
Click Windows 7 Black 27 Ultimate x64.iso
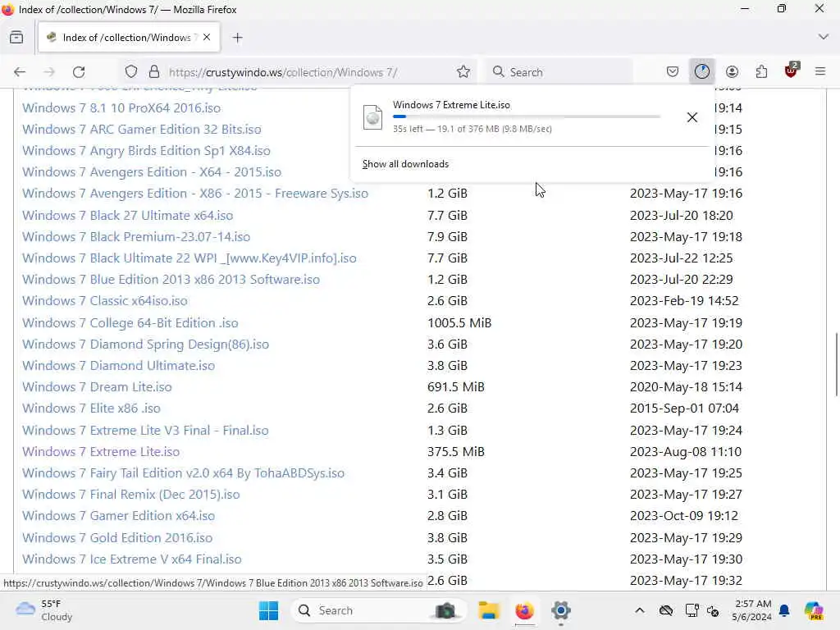click(127, 216)
